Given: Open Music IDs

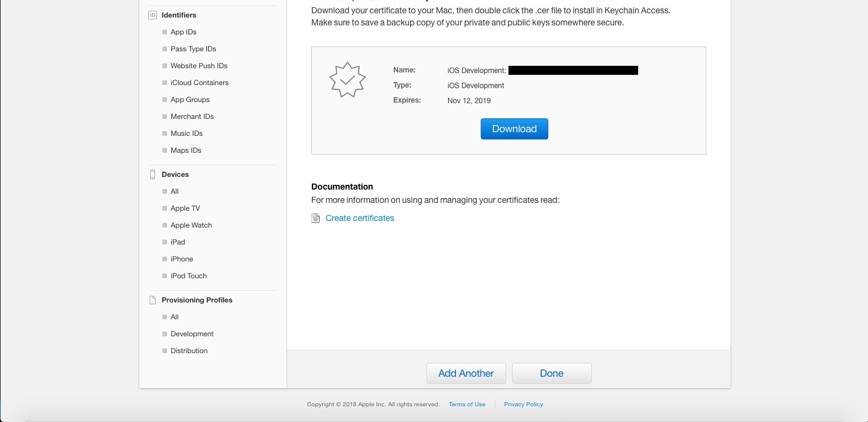Looking at the screenshot, I should (x=186, y=133).
